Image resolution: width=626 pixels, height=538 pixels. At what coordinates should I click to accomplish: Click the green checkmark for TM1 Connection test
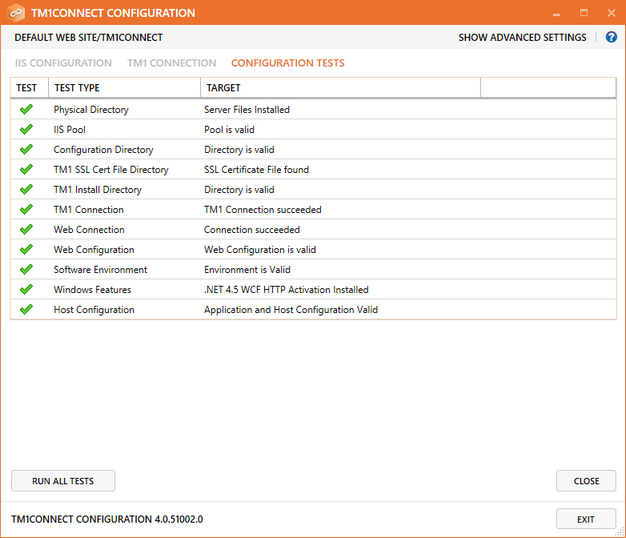26,209
